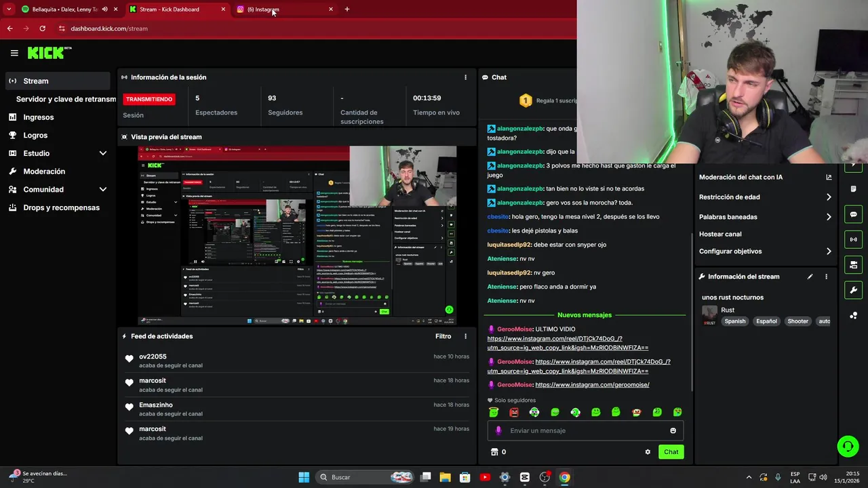Image resolution: width=868 pixels, height=488 pixels.
Task: Click the Spanish tag chip
Action: pos(734,321)
